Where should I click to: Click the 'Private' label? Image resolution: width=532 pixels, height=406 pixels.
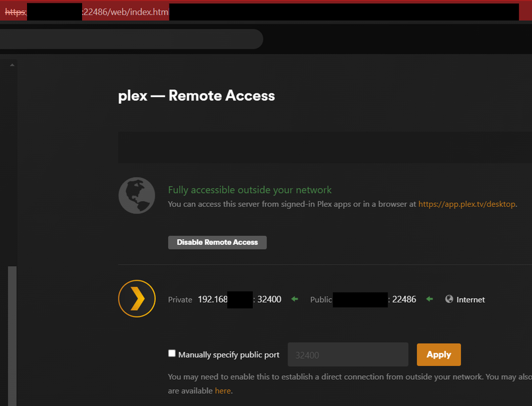click(180, 300)
